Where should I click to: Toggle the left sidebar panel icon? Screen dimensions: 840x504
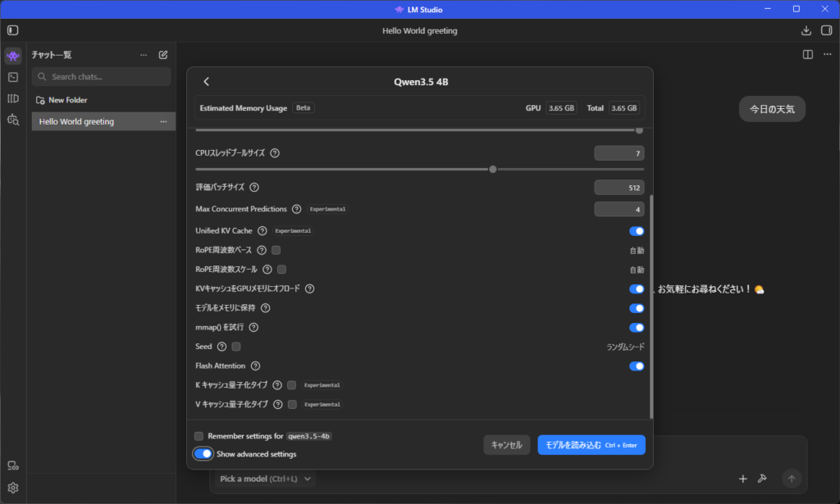click(12, 30)
